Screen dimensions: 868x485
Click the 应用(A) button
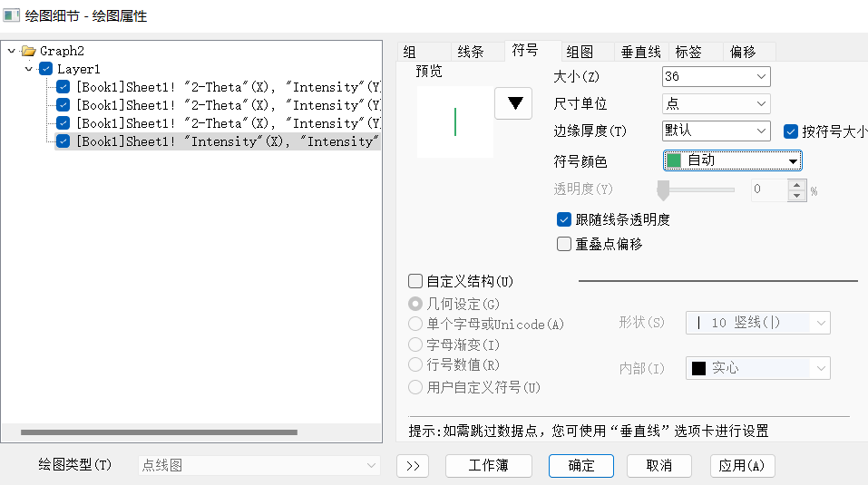coord(742,466)
